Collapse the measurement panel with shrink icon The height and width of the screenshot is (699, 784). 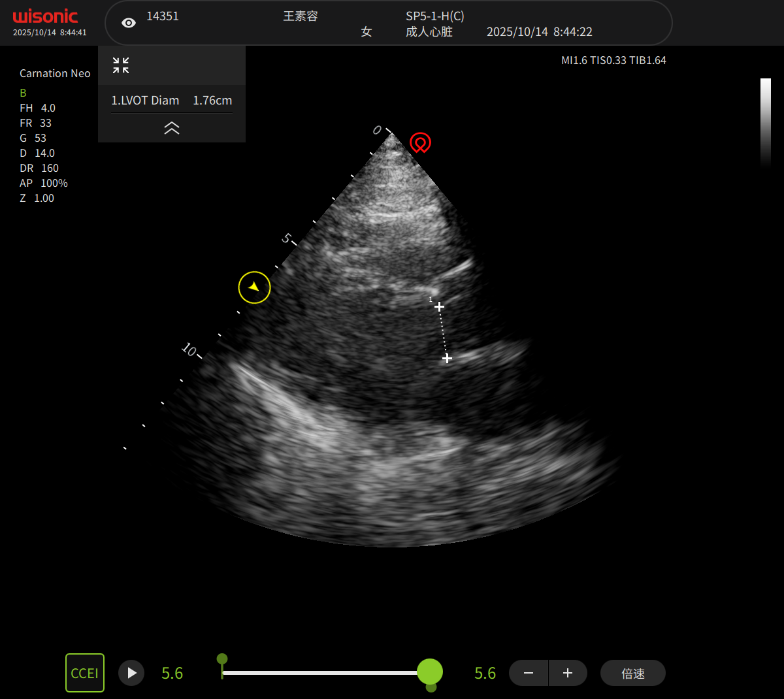(121, 65)
